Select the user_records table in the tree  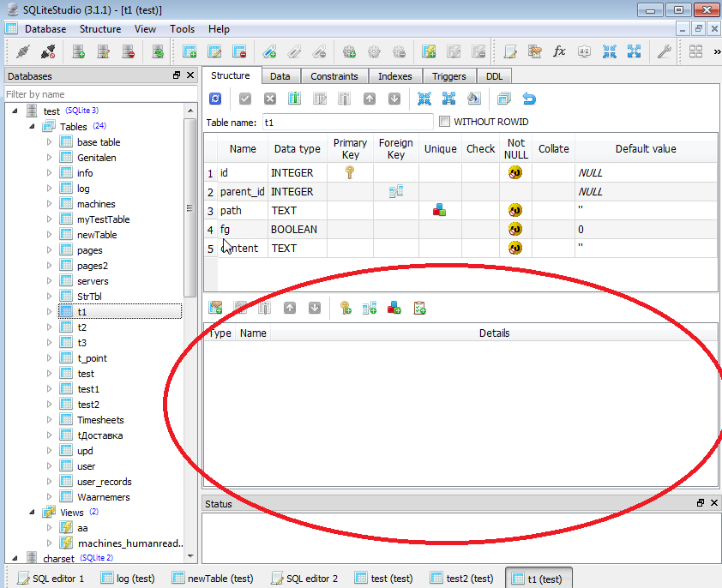105,482
